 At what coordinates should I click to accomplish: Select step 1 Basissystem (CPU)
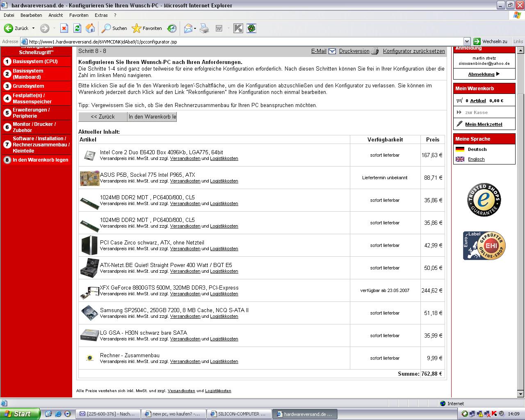[36, 62]
